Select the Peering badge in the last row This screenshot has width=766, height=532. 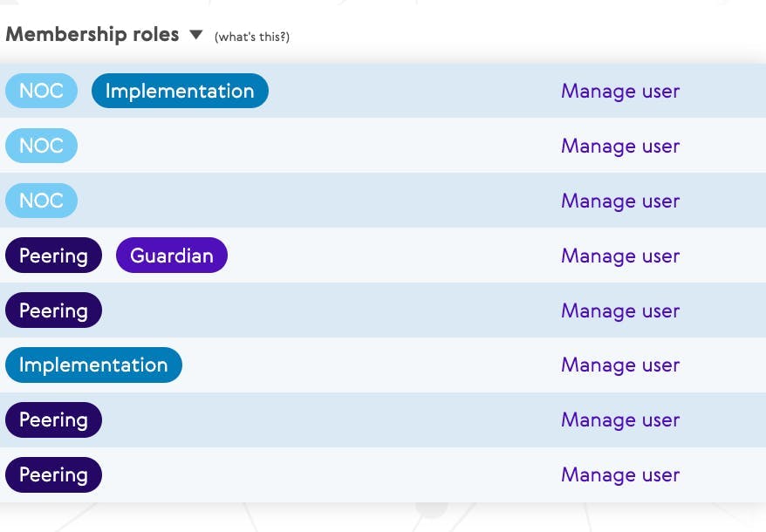click(54, 474)
